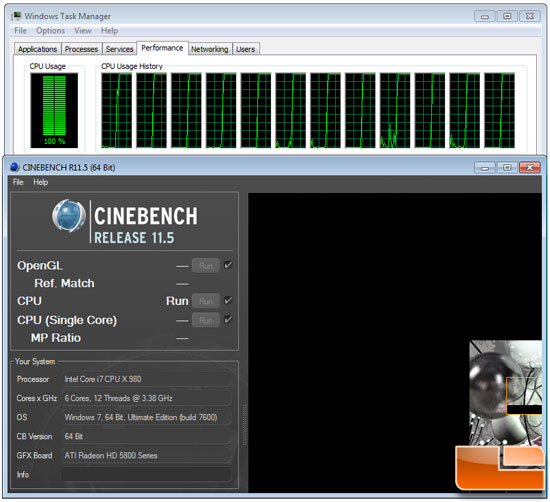Click the OS field Windows 7
550x502 pixels.
click(x=147, y=417)
